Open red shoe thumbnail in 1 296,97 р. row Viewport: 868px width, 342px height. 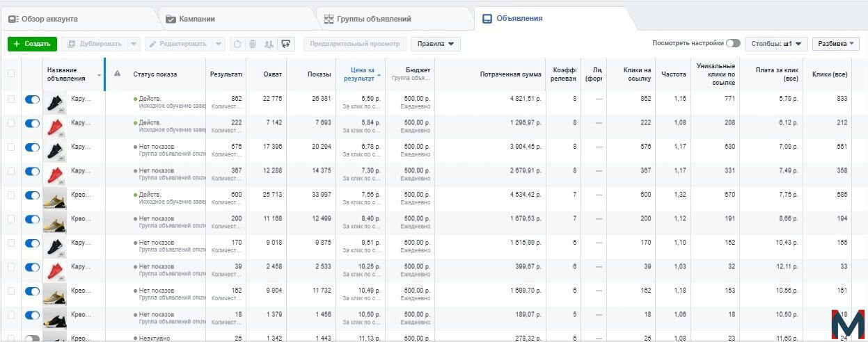55,127
